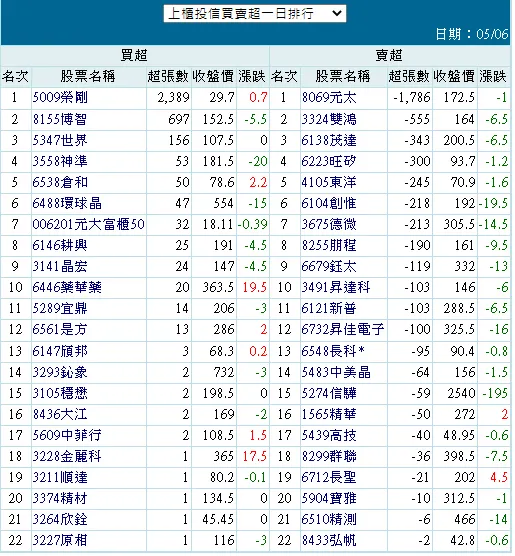Open stock link 6548長科*
515x556 pixels.
(x=333, y=351)
